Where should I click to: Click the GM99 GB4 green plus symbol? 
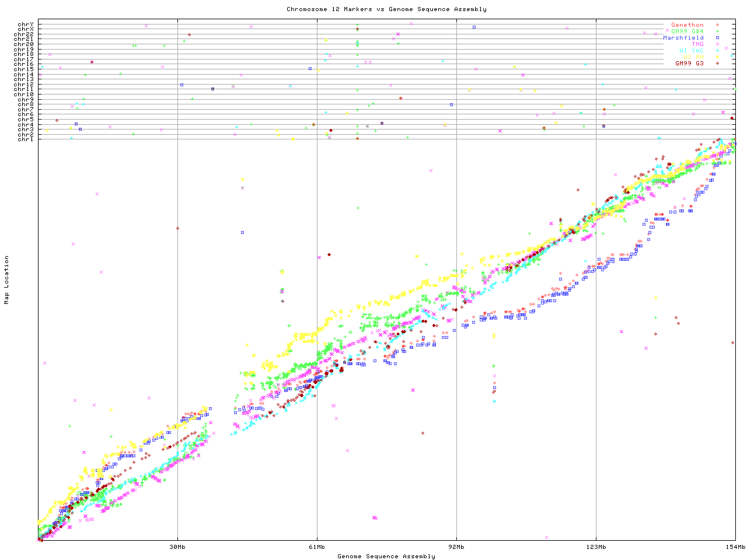point(717,32)
